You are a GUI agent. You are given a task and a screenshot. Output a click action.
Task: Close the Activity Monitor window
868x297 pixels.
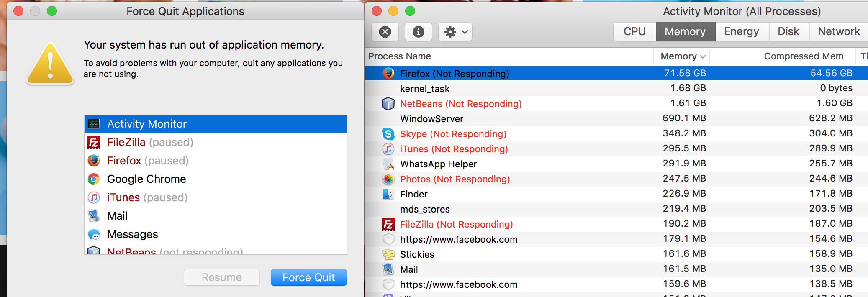[377, 11]
